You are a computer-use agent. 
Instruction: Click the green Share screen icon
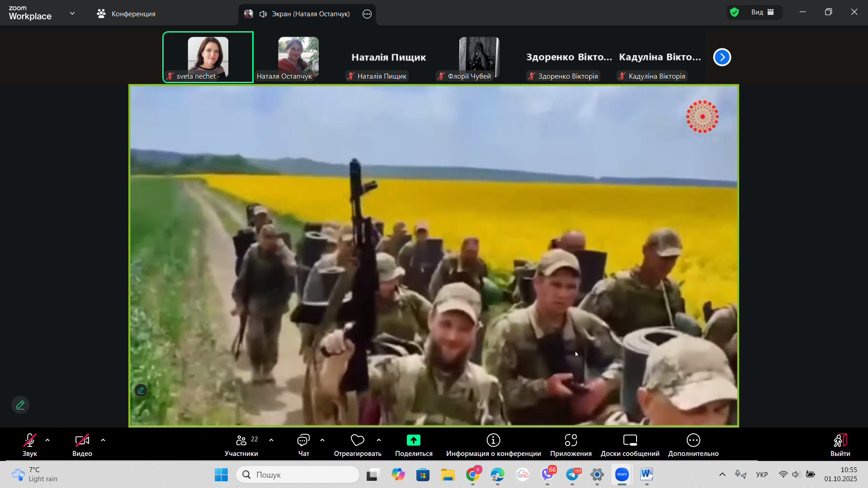(413, 440)
